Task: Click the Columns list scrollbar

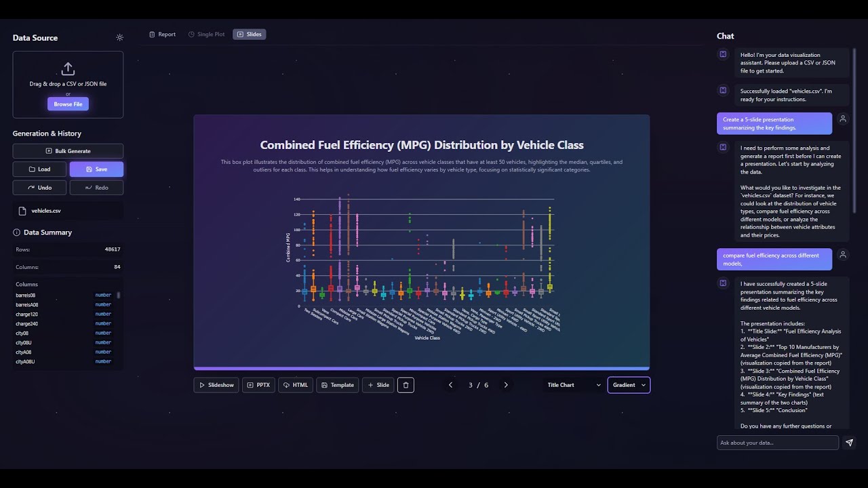Action: pyautogui.click(x=119, y=296)
